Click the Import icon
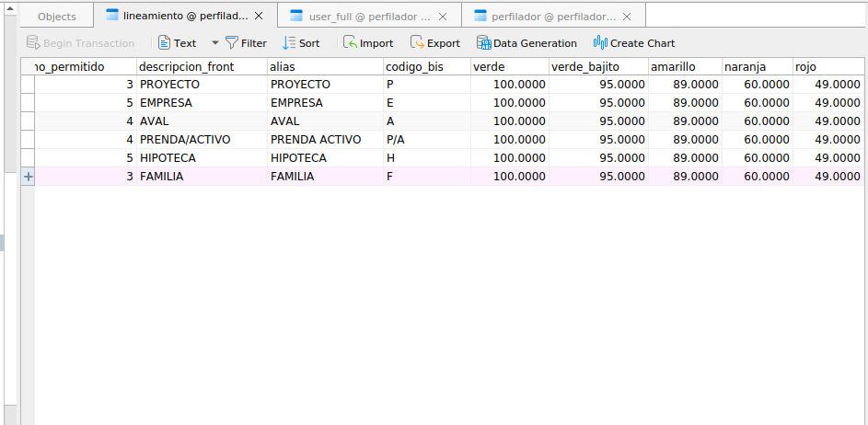 (x=351, y=43)
